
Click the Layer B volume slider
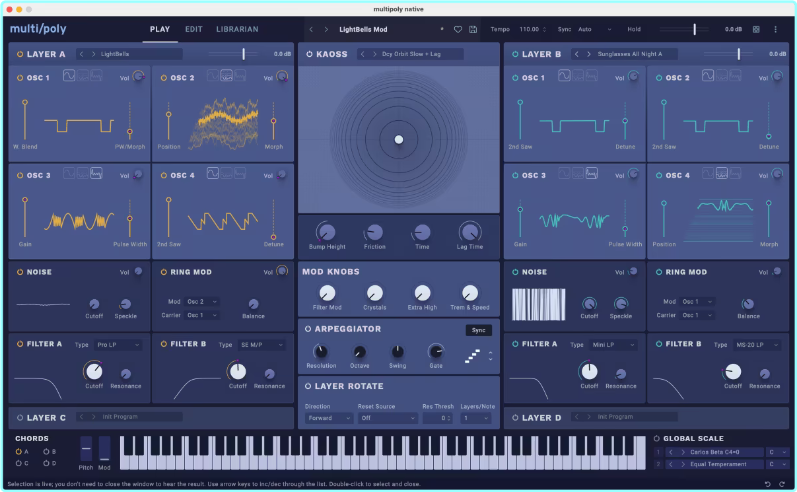[x=738, y=54]
